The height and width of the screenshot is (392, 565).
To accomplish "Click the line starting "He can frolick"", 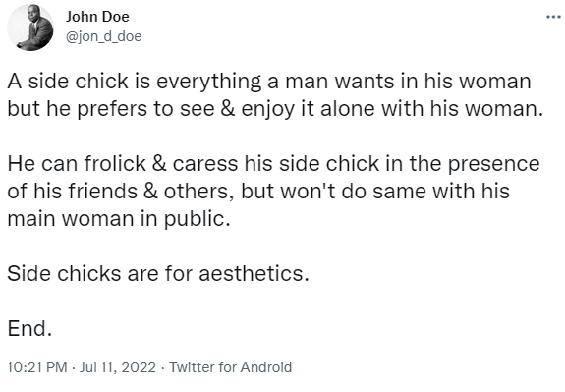I will tap(273, 164).
